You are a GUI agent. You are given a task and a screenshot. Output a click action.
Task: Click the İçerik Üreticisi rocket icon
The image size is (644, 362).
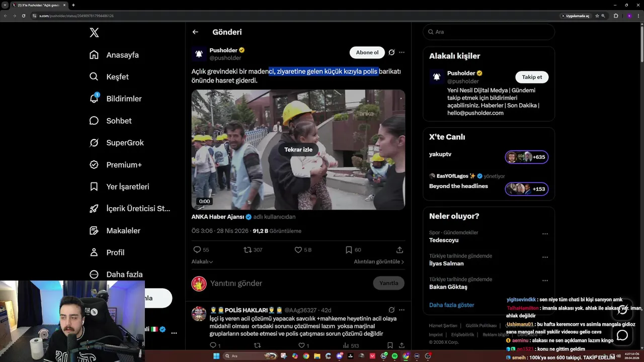pos(94,209)
